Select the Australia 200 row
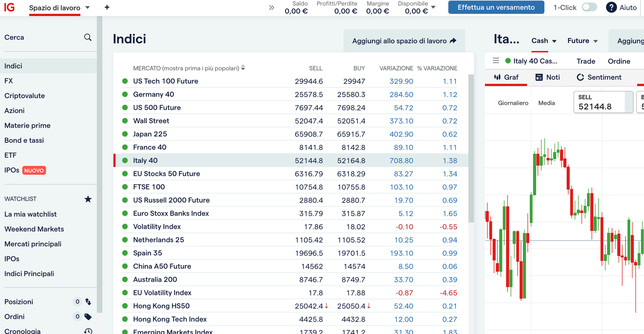The width and height of the screenshot is (644, 334). click(x=291, y=280)
